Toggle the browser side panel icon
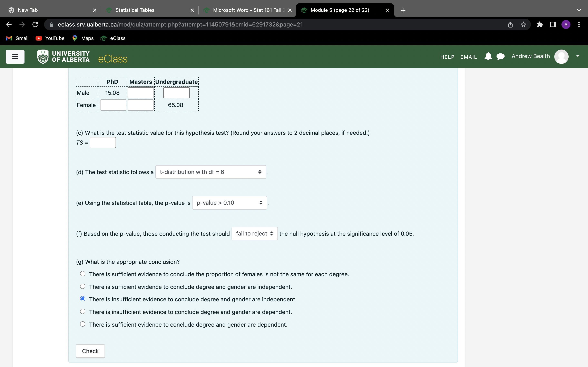 (x=553, y=24)
